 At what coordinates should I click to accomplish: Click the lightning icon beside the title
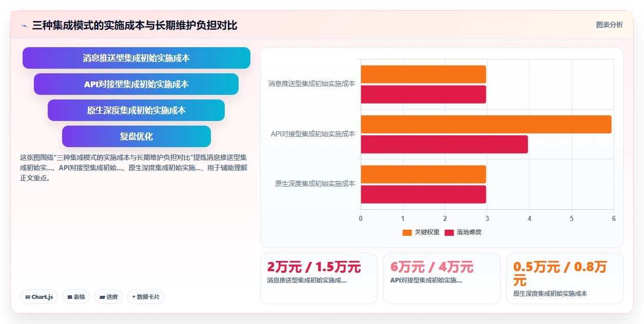pyautogui.click(x=24, y=25)
